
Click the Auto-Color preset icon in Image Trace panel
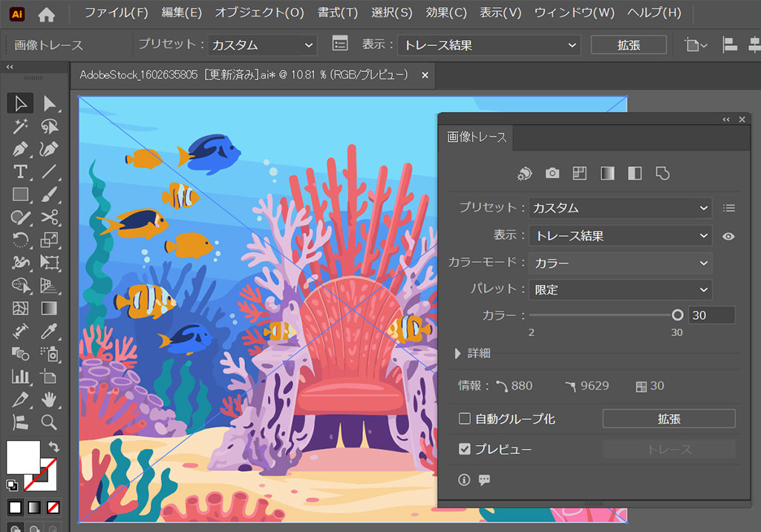tap(525, 173)
